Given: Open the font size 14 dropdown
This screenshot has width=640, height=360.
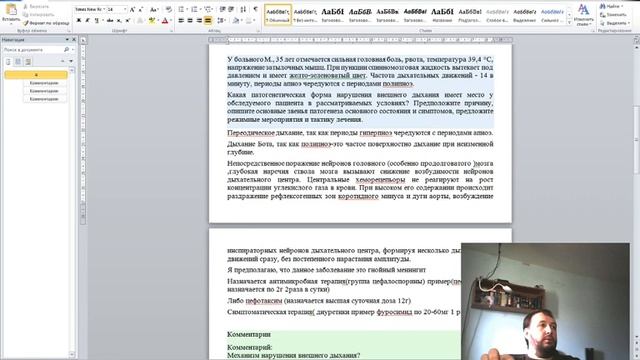Looking at the screenshot, I should tap(125, 9).
